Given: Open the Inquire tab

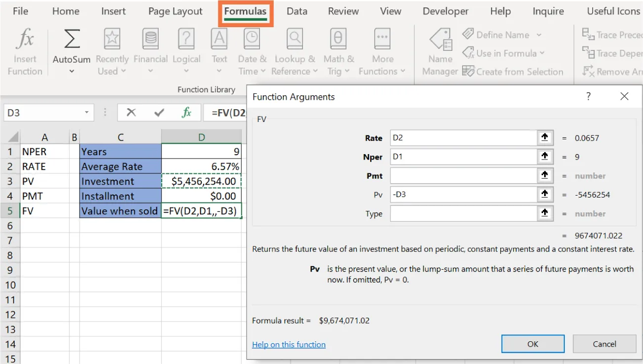Looking at the screenshot, I should click(548, 11).
